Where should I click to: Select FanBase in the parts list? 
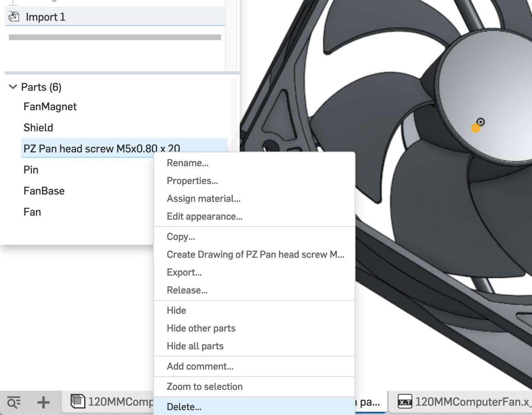(x=44, y=191)
